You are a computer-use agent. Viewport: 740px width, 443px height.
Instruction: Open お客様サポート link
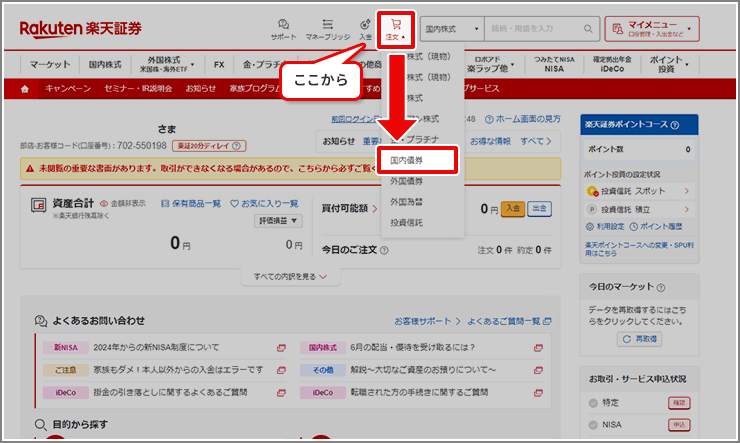click(x=427, y=321)
